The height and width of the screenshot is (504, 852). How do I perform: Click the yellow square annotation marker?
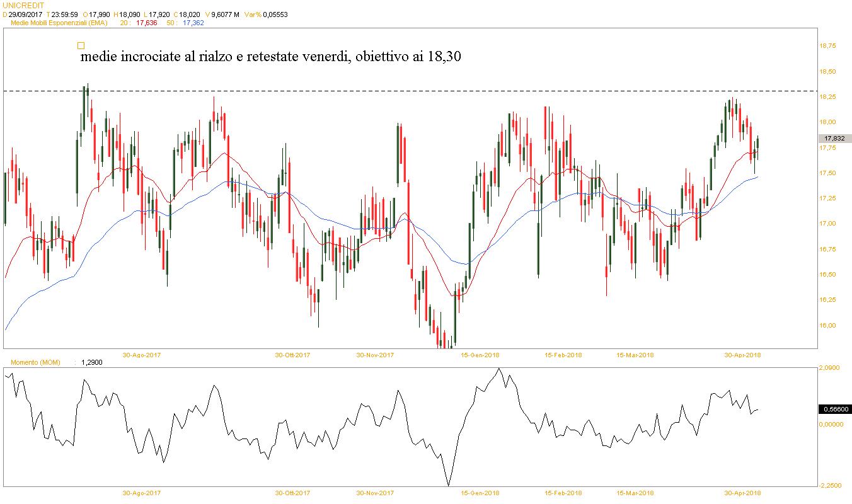pos(80,45)
